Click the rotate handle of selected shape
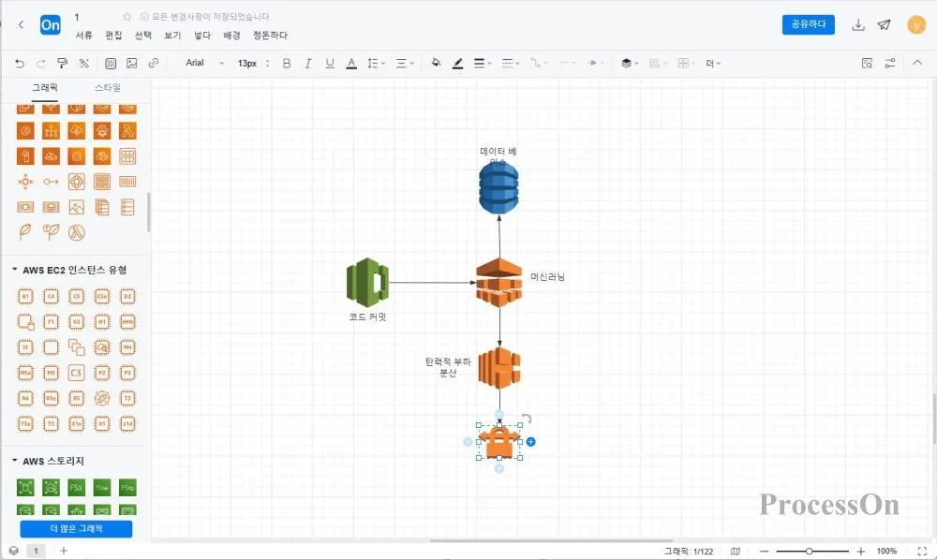 point(527,419)
